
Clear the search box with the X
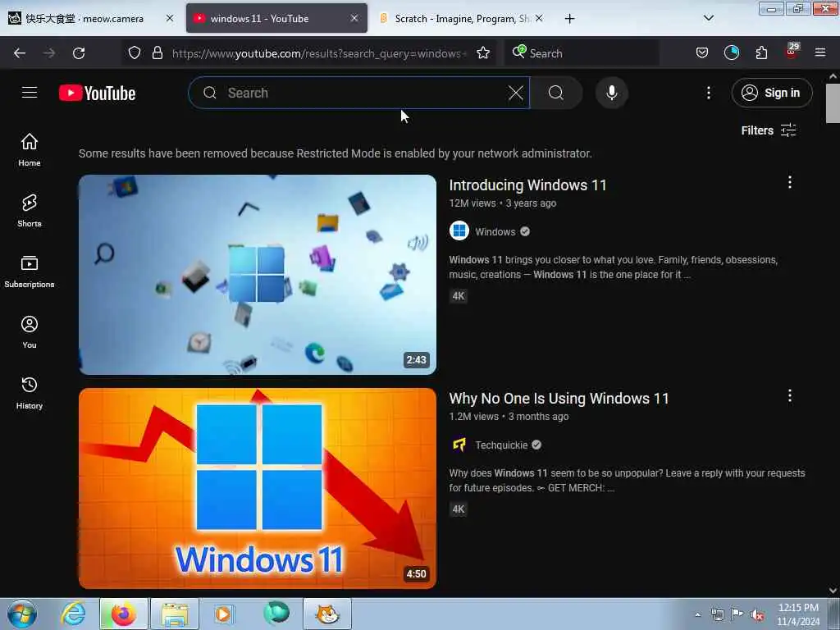(x=516, y=93)
